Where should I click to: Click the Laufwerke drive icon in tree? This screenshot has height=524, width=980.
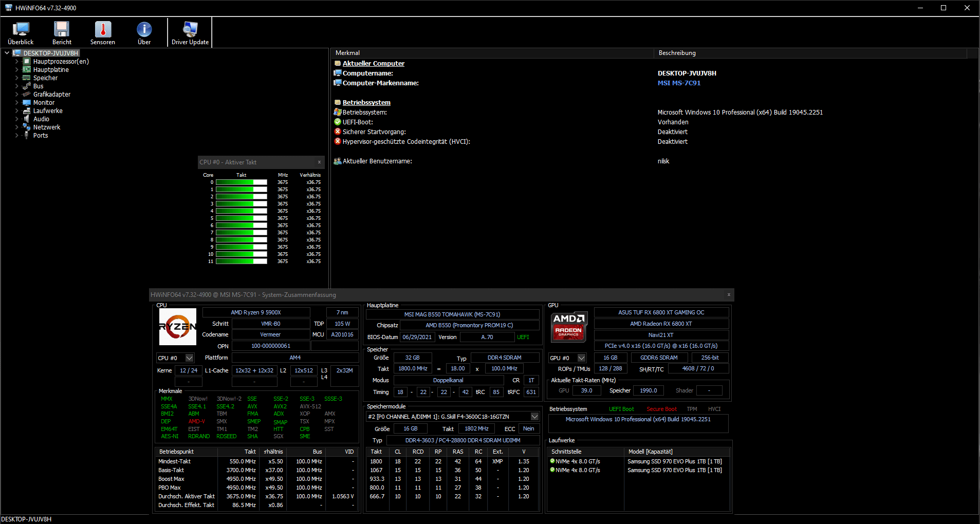click(27, 111)
